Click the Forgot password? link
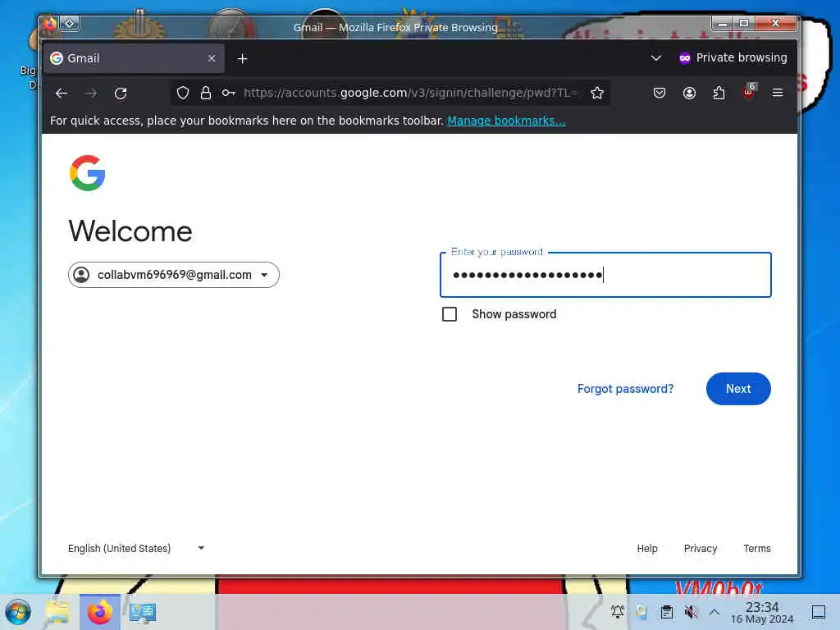 [x=625, y=389]
